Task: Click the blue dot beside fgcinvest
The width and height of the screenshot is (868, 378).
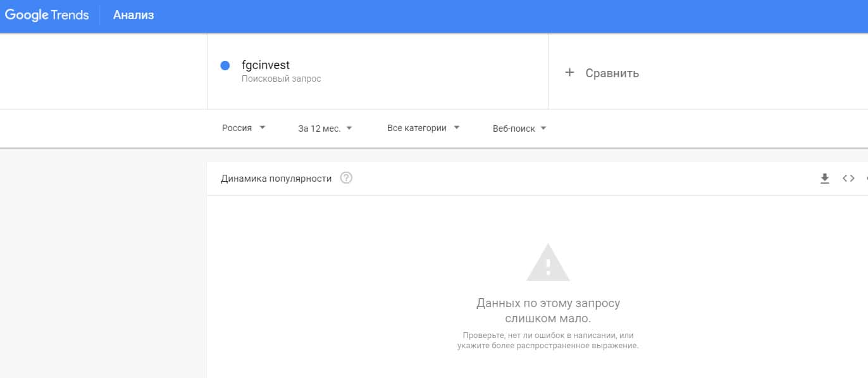Action: click(x=225, y=65)
